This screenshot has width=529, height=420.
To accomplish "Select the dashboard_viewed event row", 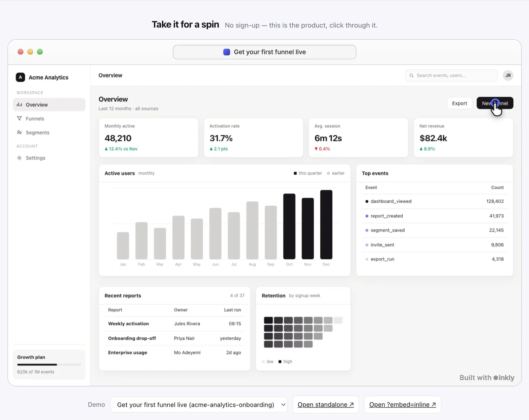I will [434, 201].
